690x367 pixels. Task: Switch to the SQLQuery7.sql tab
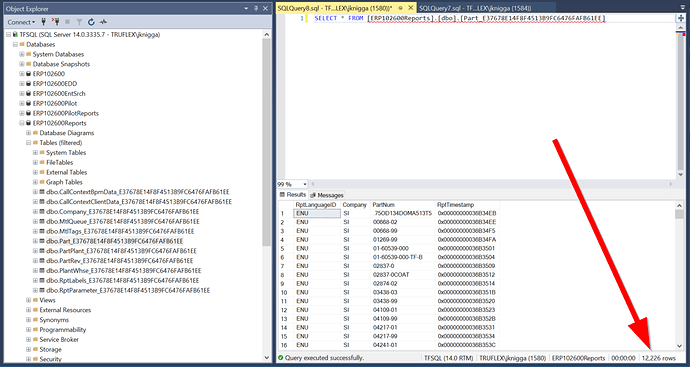(x=475, y=8)
